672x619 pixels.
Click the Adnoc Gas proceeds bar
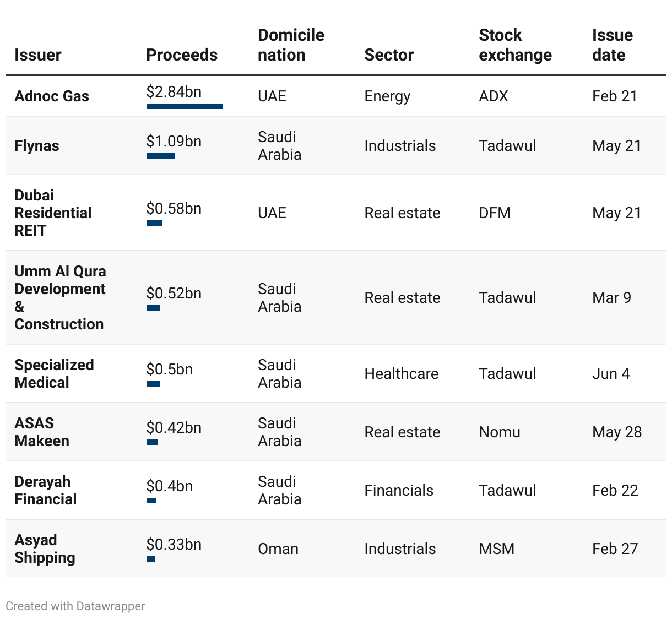(x=185, y=106)
